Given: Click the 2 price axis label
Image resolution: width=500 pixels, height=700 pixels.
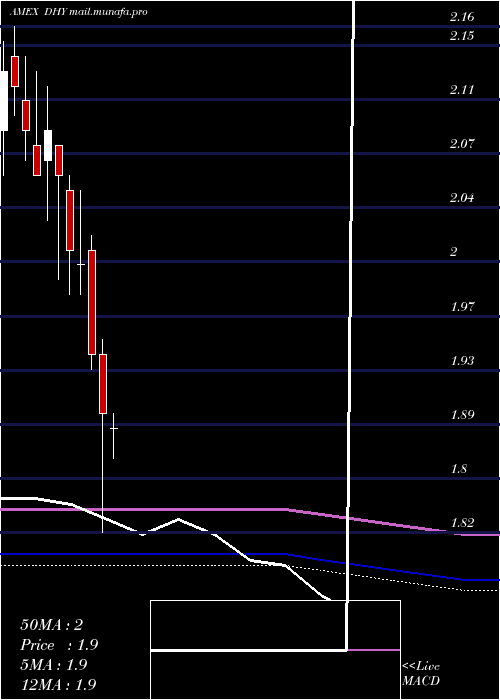Looking at the screenshot, I should (454, 252).
